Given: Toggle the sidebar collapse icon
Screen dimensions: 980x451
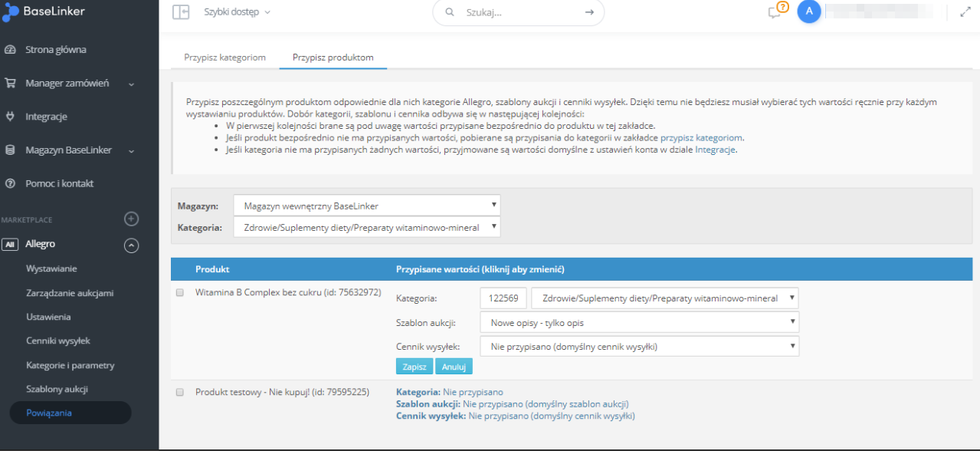Looking at the screenshot, I should click(x=181, y=12).
